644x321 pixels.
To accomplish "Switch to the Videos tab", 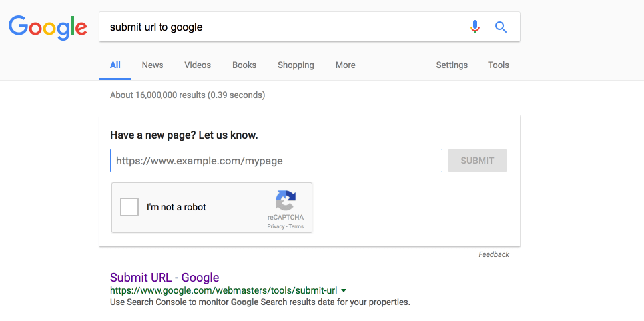I will pos(198,65).
